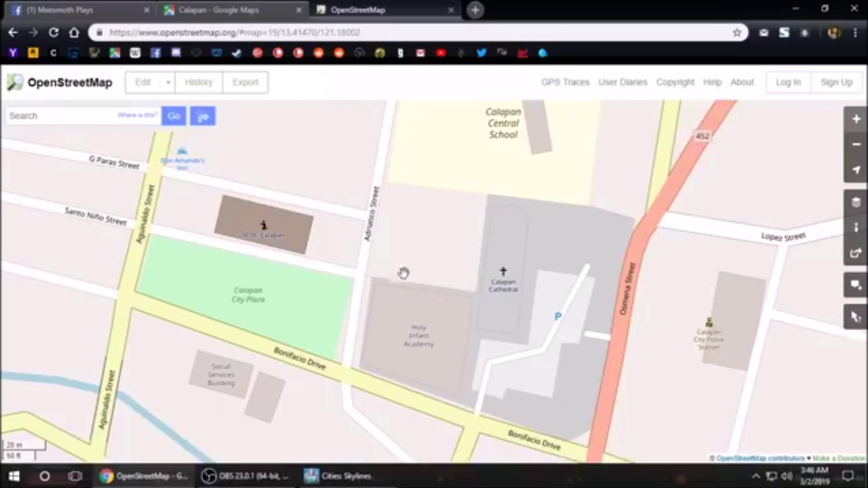Click the Holy Infant Academy label
The height and width of the screenshot is (488, 868).
(x=418, y=335)
